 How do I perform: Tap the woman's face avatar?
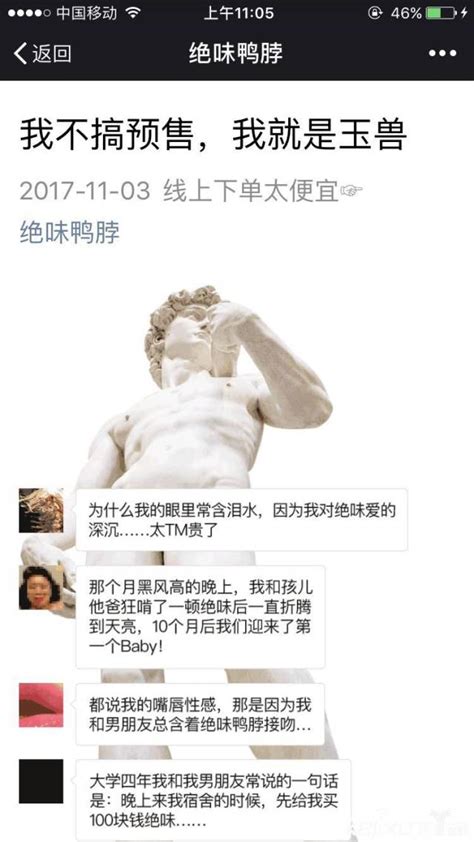pyautogui.click(x=41, y=587)
